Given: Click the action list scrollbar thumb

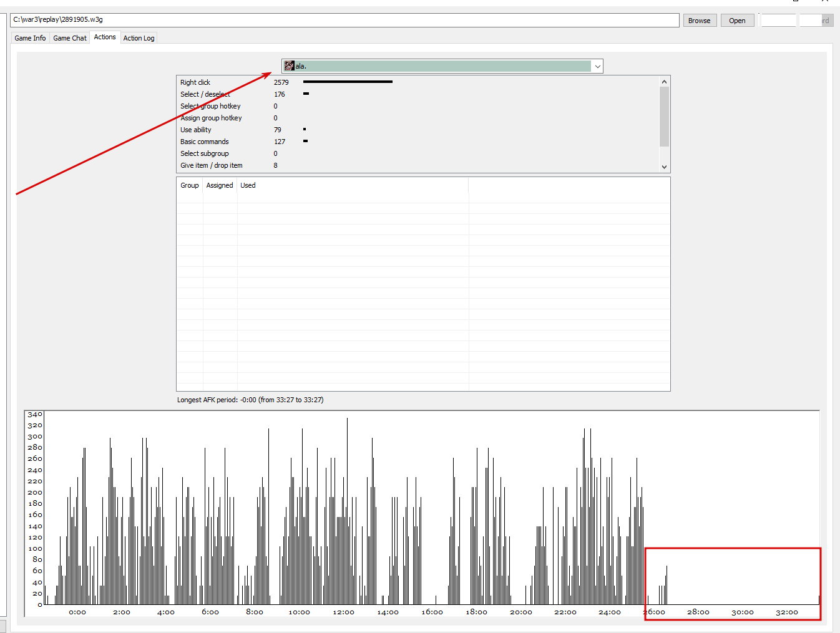Looking at the screenshot, I should pos(664,117).
